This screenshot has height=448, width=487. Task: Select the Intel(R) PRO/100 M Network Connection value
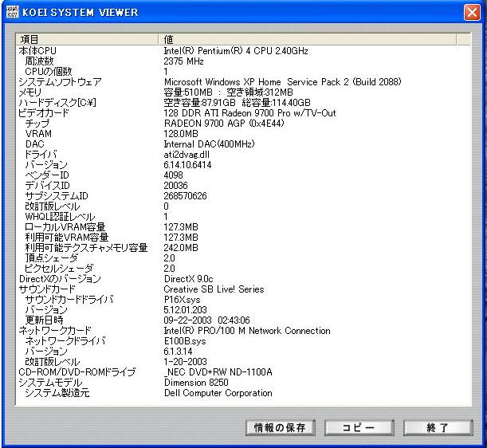pyautogui.click(x=247, y=331)
